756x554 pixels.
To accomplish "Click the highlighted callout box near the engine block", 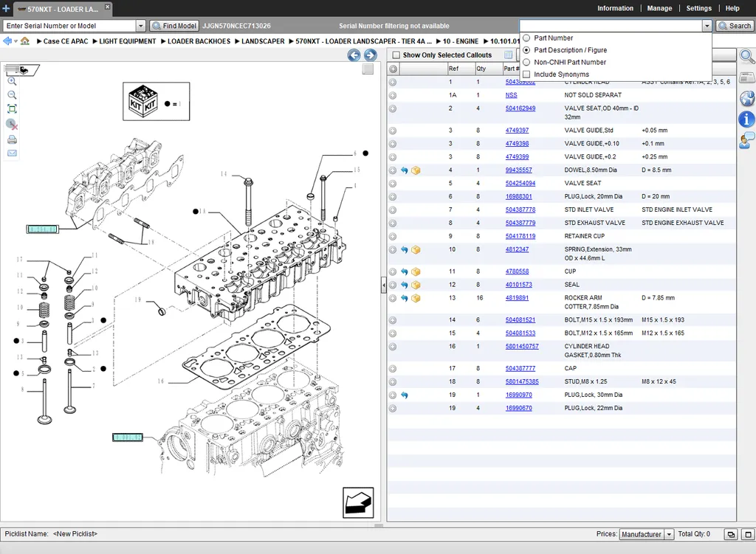I will coord(128,437).
